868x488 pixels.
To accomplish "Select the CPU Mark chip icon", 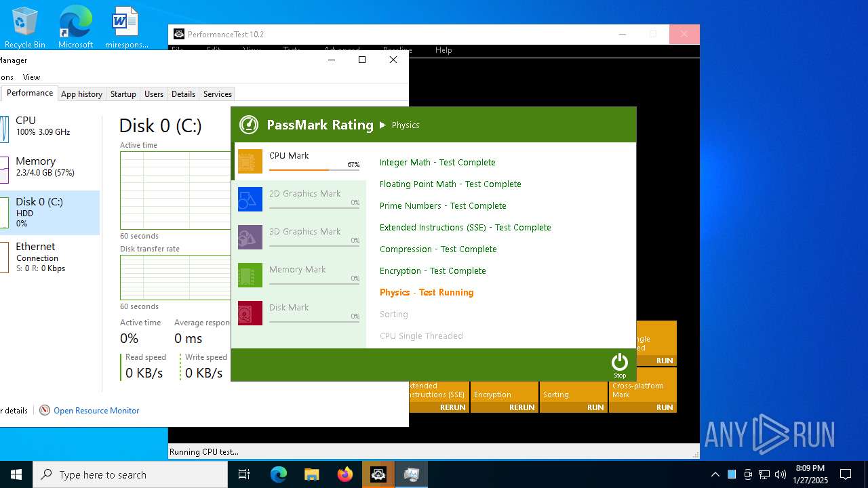I will [x=250, y=161].
